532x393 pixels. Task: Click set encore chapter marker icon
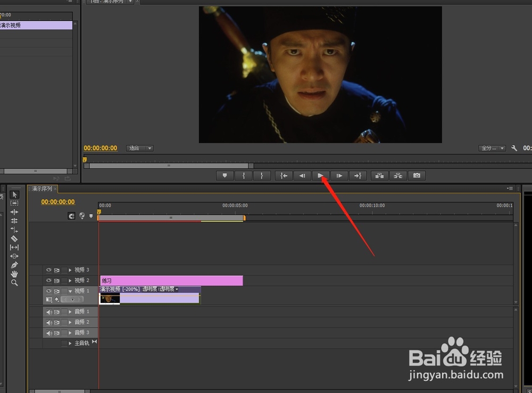click(x=82, y=216)
